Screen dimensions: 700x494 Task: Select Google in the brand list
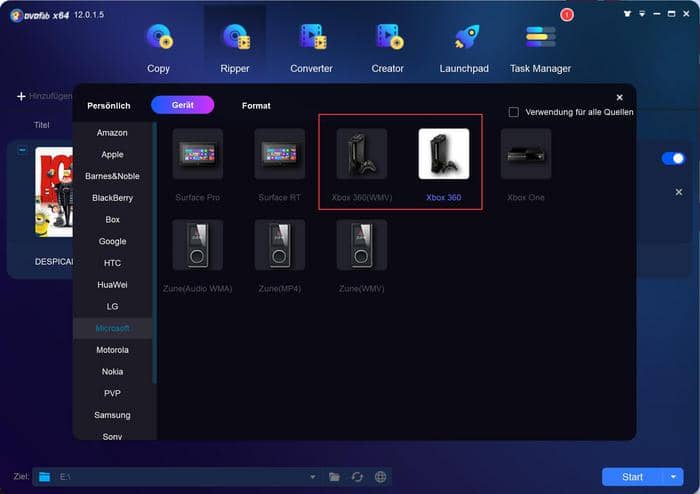click(112, 241)
